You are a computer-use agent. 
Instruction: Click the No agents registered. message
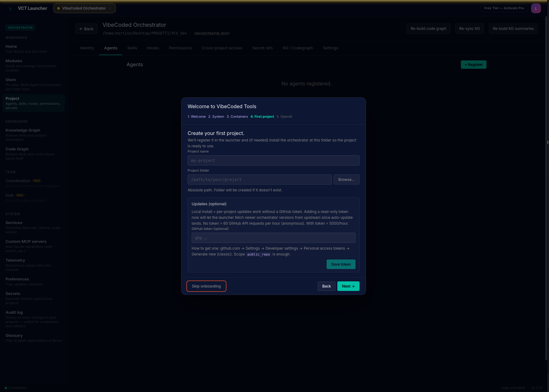point(307,84)
